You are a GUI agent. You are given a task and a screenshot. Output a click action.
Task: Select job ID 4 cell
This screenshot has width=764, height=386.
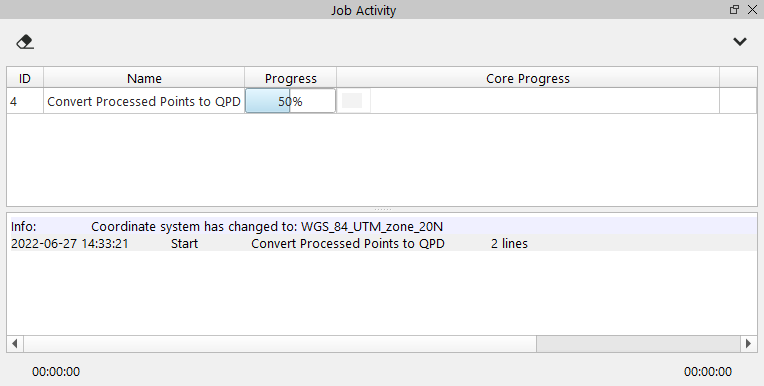[25, 101]
